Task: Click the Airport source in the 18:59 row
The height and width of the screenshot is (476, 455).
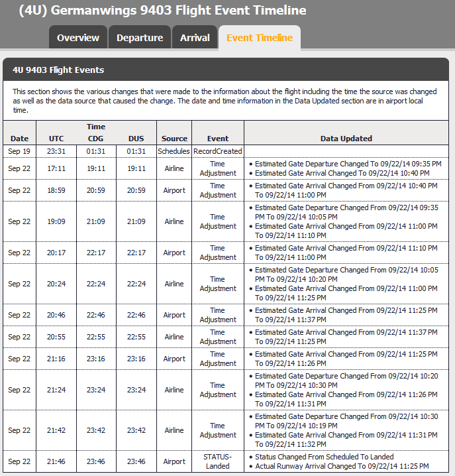Action: pos(174,190)
